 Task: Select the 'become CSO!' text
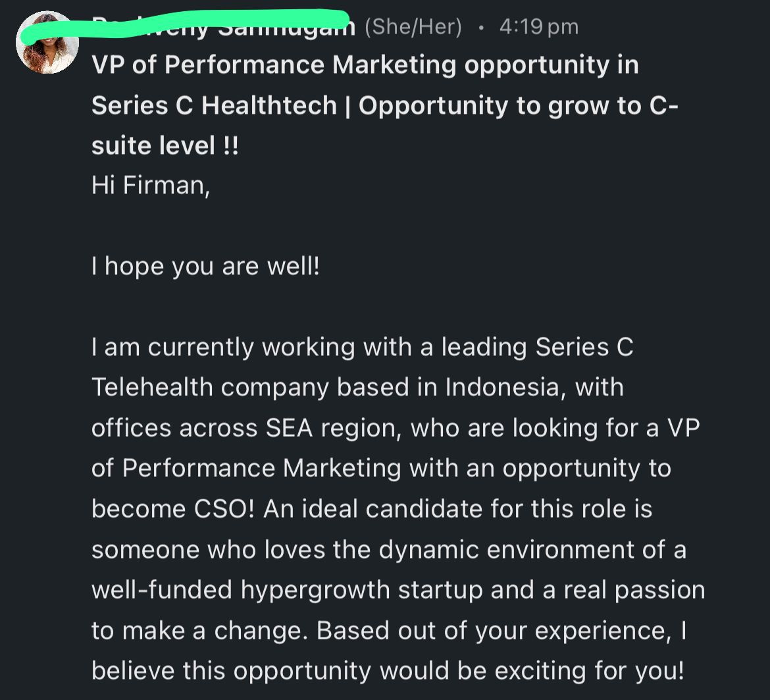[173, 509]
